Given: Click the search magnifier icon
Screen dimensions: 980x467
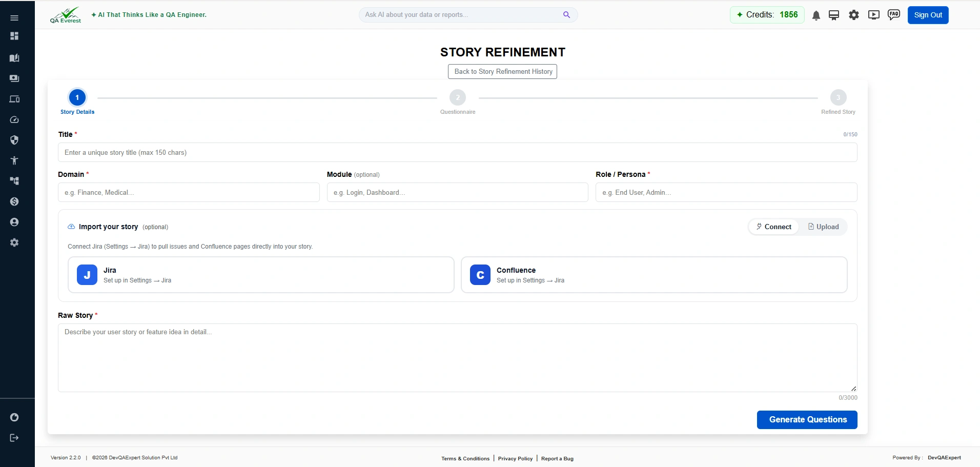Looking at the screenshot, I should point(566,15).
